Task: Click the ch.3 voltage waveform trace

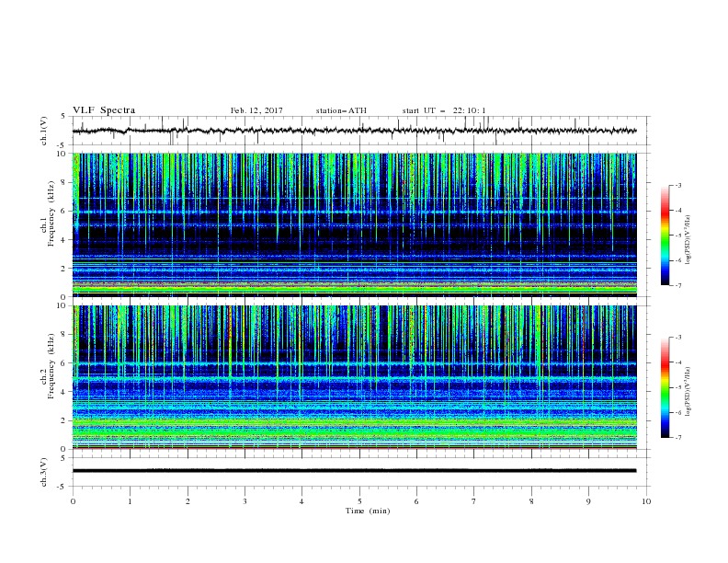Action: point(354,471)
